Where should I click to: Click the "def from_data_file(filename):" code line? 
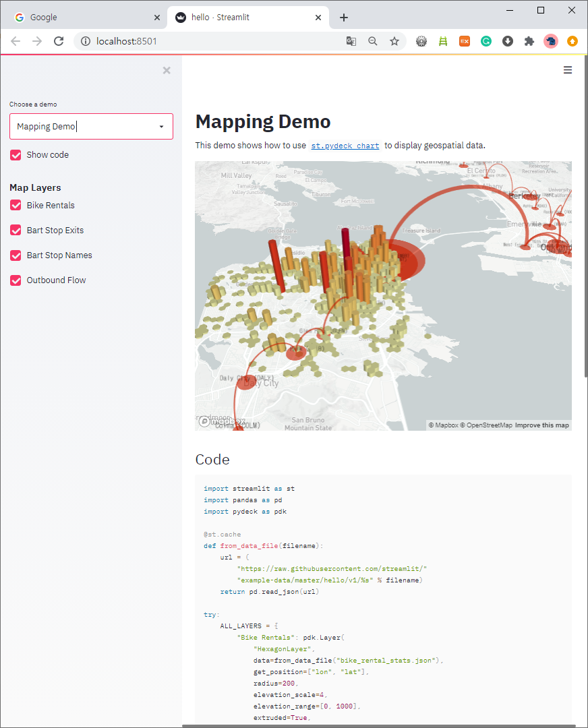coord(264,546)
